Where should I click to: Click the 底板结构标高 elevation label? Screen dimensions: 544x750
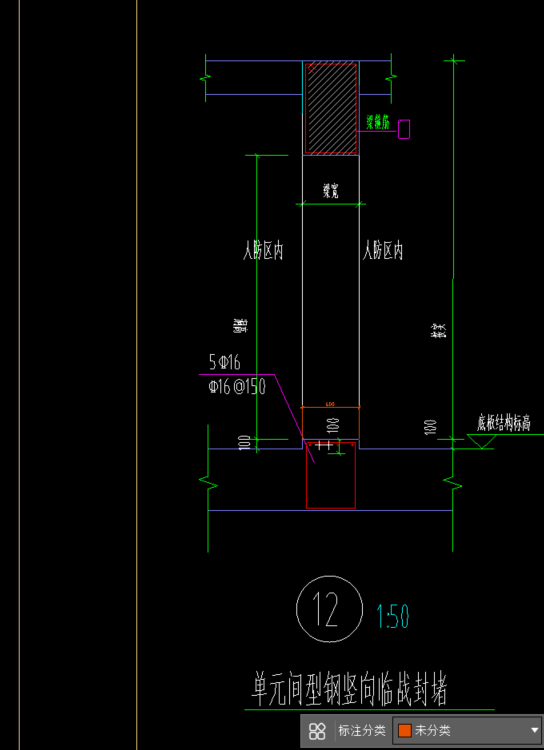[503, 424]
